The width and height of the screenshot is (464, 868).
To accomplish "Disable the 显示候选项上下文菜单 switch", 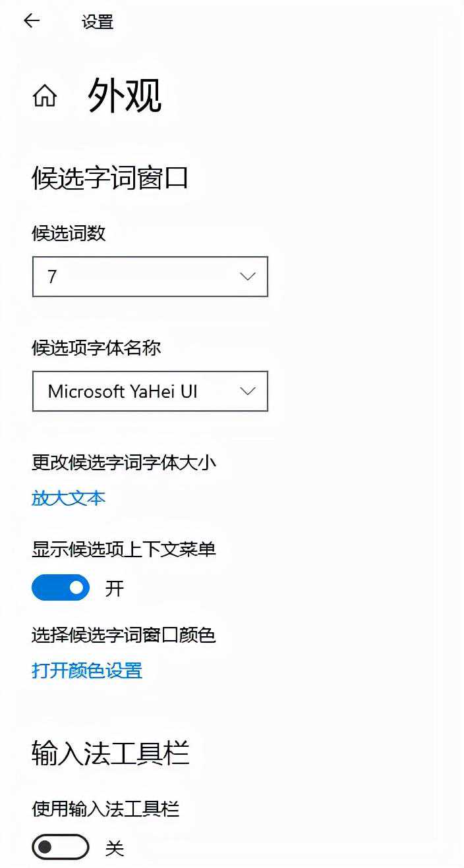I will pos(61,587).
